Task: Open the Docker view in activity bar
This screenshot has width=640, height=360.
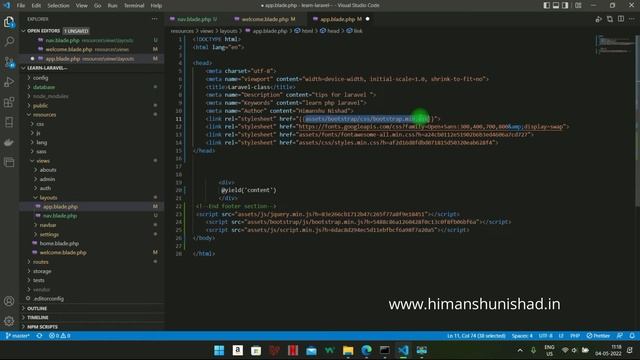Action: coord(9,142)
